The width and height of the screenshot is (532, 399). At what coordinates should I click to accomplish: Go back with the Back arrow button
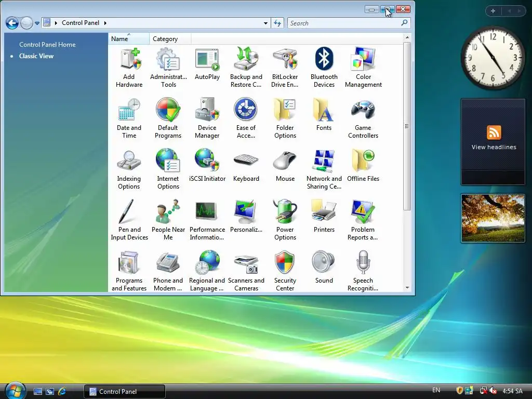pos(12,23)
